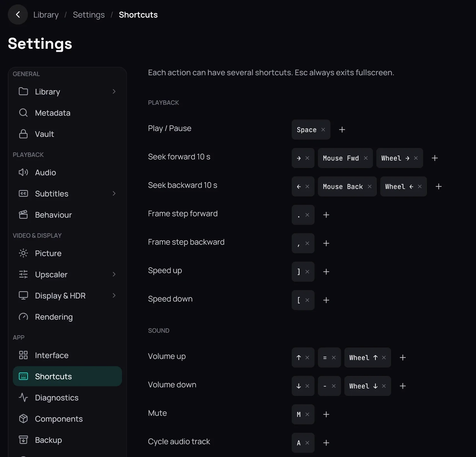Screen dimensions: 476x457
Task: Remove the M shortcut from Mute
Action: coord(307,414)
